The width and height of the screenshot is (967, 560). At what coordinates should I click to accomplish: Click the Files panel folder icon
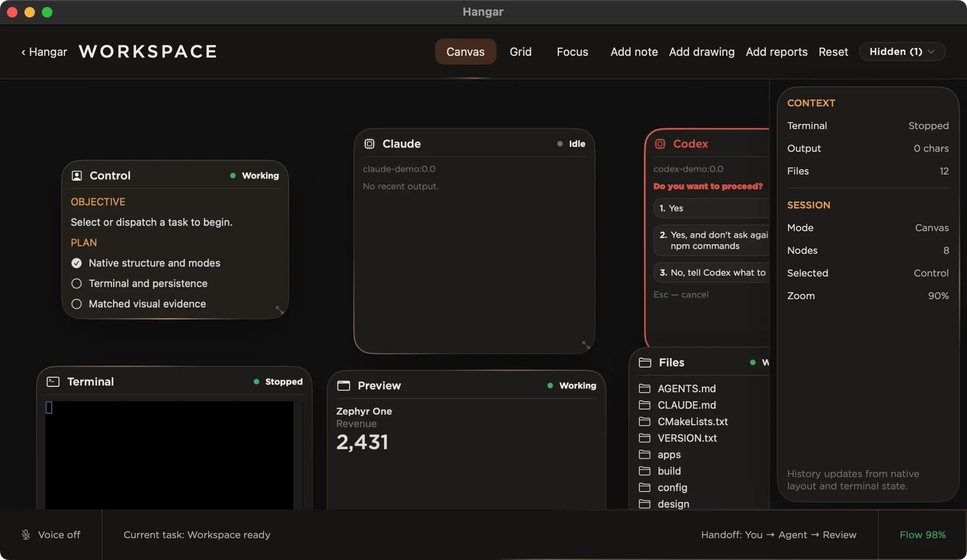(645, 362)
